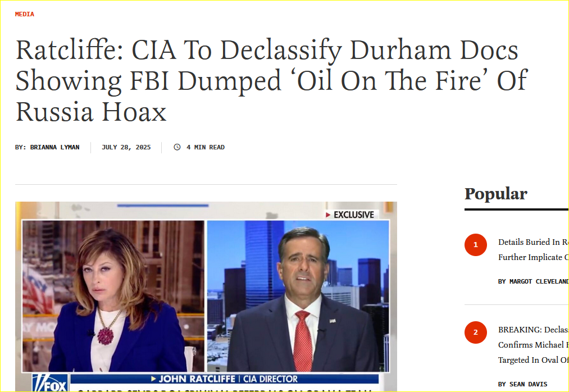Click the left video panel with the anchor
This screenshot has height=392, width=569.
click(x=113, y=296)
